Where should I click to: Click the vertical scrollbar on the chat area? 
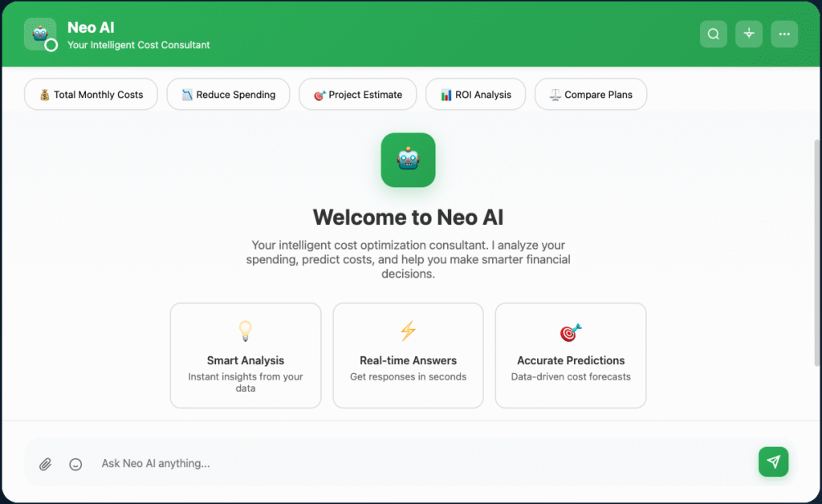pos(817,249)
